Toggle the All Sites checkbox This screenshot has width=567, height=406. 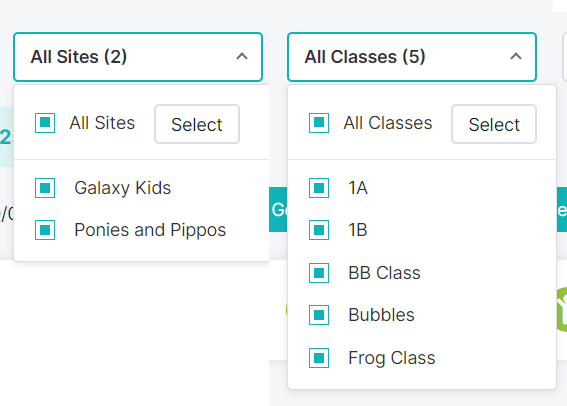pos(45,123)
